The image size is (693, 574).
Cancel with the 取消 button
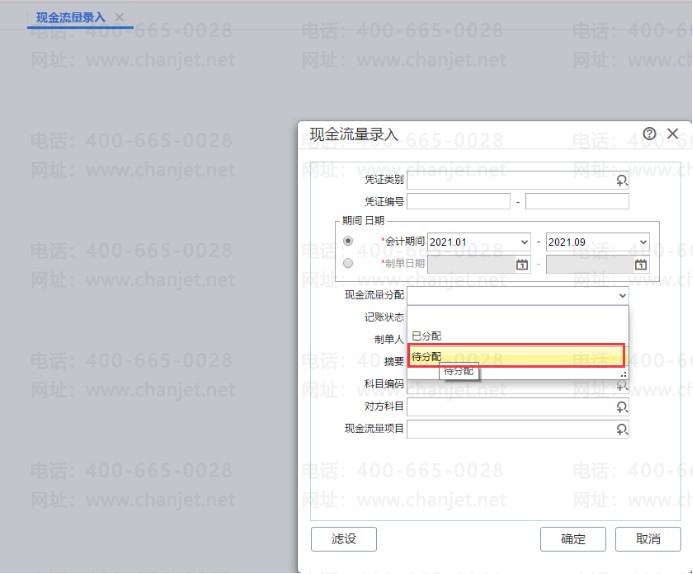[x=648, y=539]
